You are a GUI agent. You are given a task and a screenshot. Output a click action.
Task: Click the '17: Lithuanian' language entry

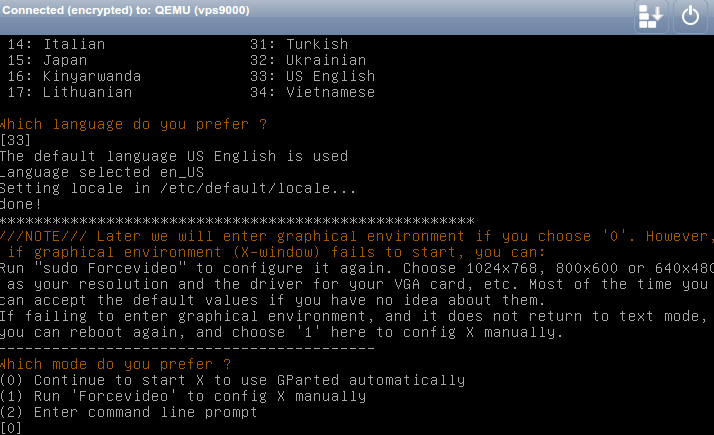(74, 92)
